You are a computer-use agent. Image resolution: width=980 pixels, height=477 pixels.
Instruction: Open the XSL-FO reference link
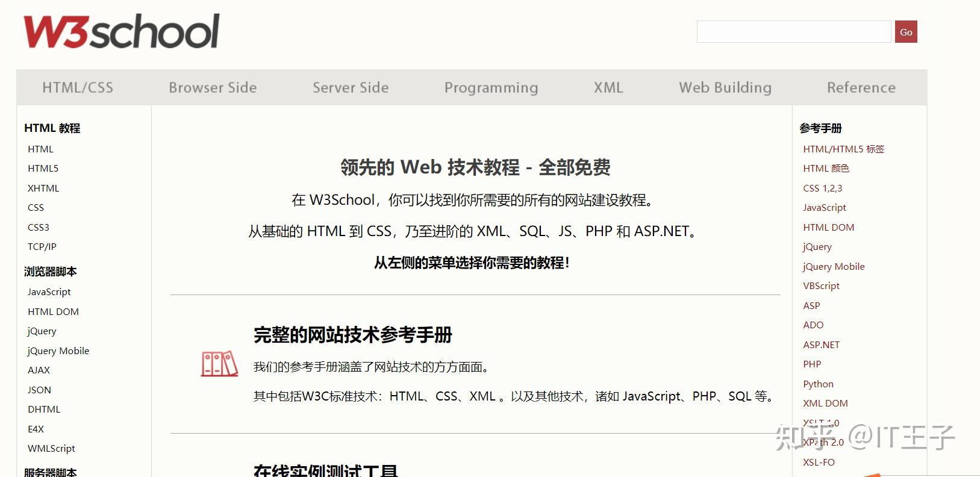(x=819, y=463)
